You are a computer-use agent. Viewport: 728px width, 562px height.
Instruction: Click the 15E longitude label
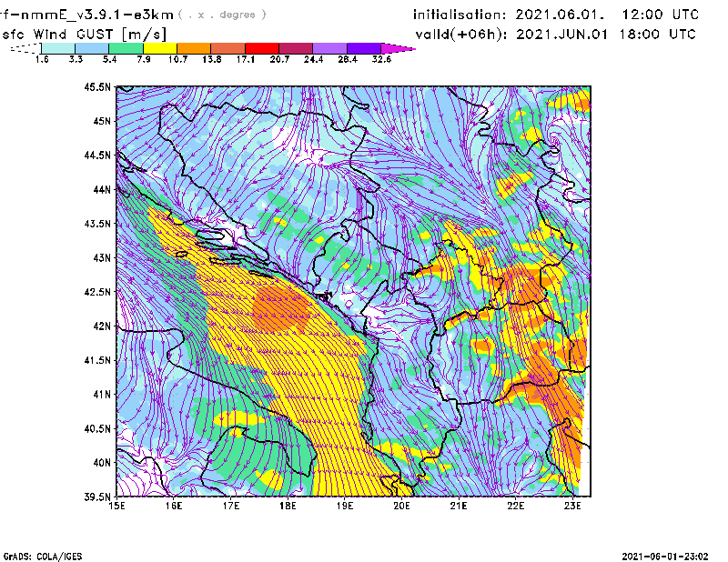coord(116,506)
